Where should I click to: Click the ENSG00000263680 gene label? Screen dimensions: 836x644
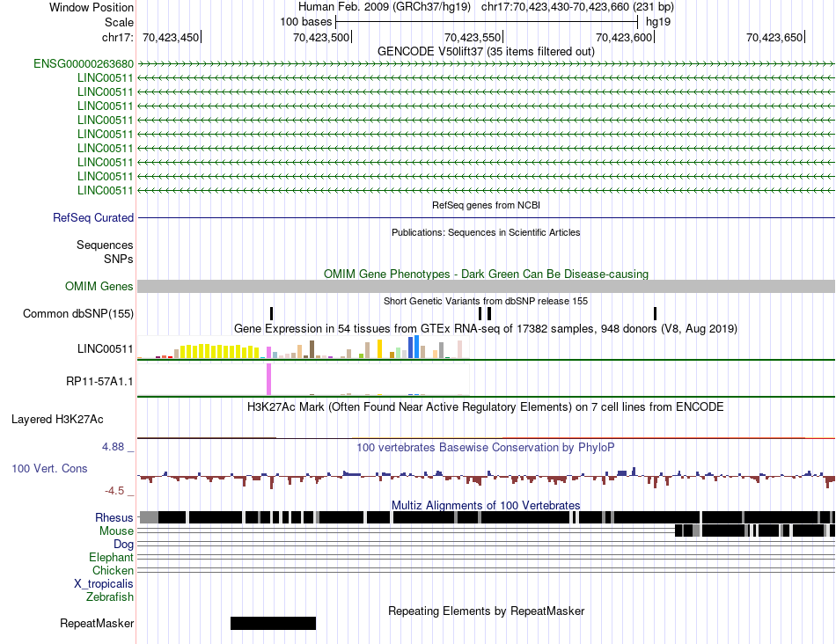84,64
